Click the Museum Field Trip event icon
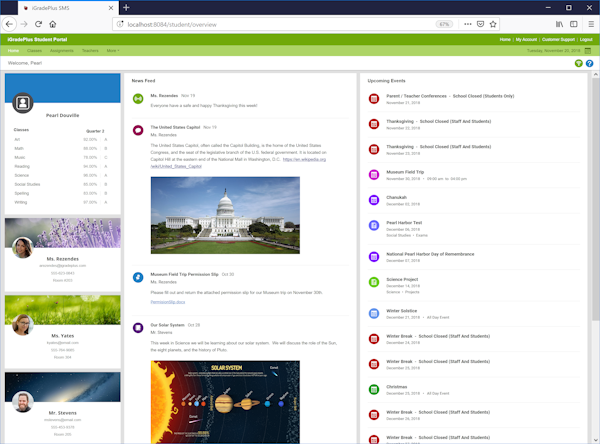This screenshot has height=444, width=600. tap(374, 175)
